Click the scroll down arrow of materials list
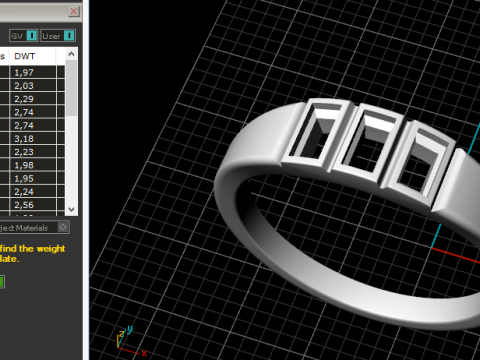The height and width of the screenshot is (360, 480). tap(71, 209)
